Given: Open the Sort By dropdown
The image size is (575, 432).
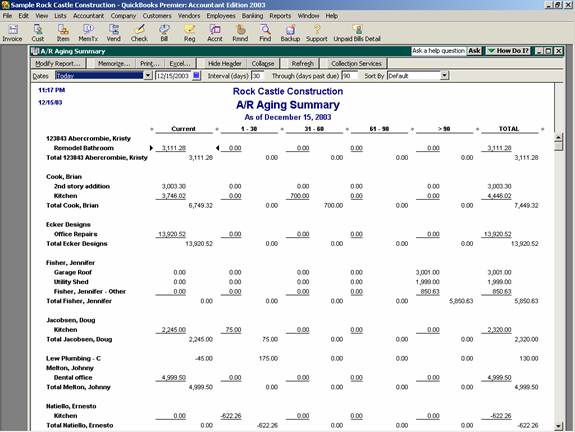Looking at the screenshot, I should tap(444, 76).
